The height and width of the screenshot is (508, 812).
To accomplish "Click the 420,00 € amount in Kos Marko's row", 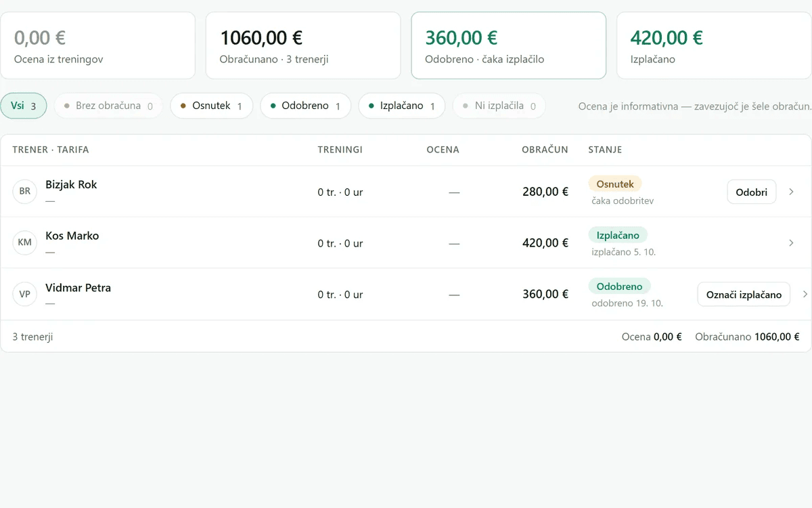I will point(545,242).
